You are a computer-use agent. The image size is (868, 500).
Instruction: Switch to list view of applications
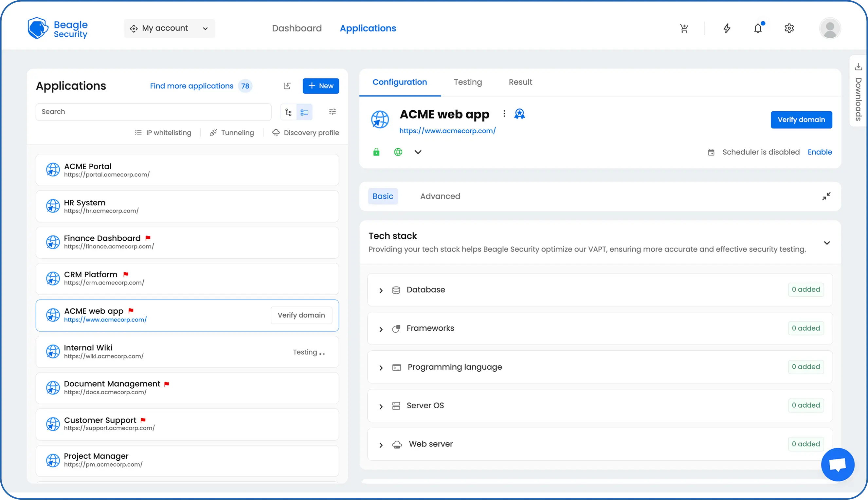pyautogui.click(x=304, y=112)
